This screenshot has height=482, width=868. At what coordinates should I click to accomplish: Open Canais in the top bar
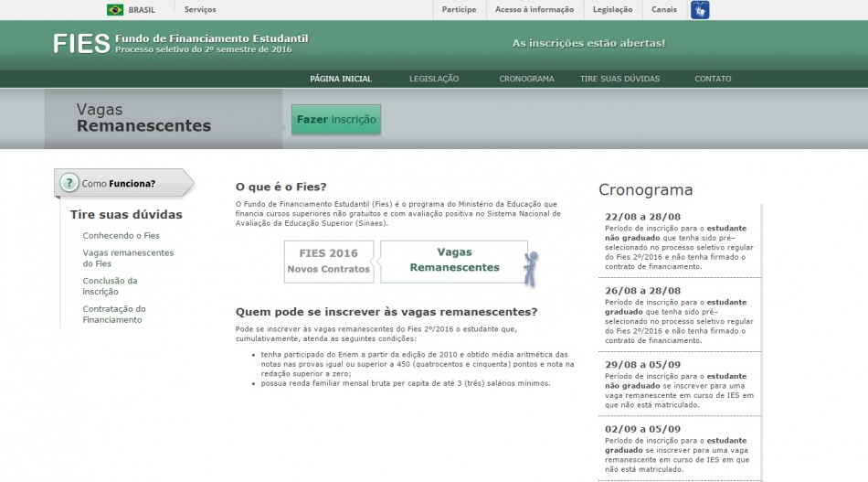coord(663,9)
